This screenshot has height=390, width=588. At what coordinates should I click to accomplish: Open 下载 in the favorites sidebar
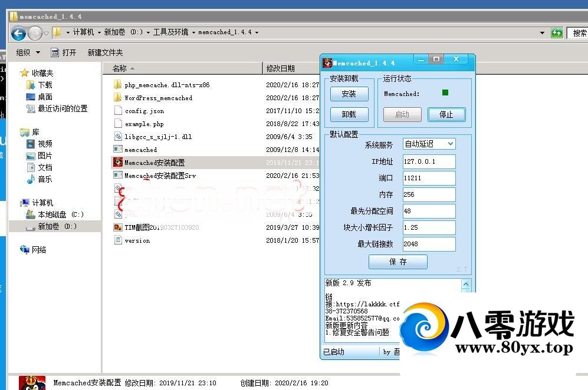(x=45, y=85)
